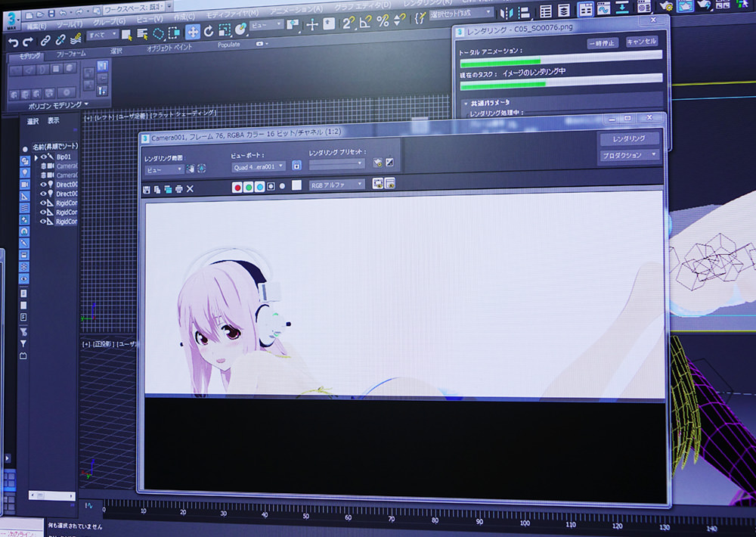Click the 一時停止 pause button
The height and width of the screenshot is (537, 756).
click(x=603, y=43)
